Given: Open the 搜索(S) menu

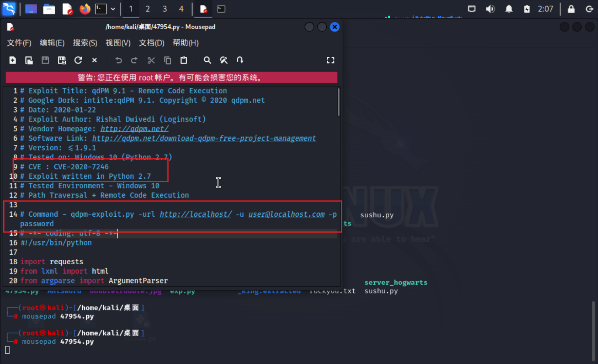Looking at the screenshot, I should (85, 43).
